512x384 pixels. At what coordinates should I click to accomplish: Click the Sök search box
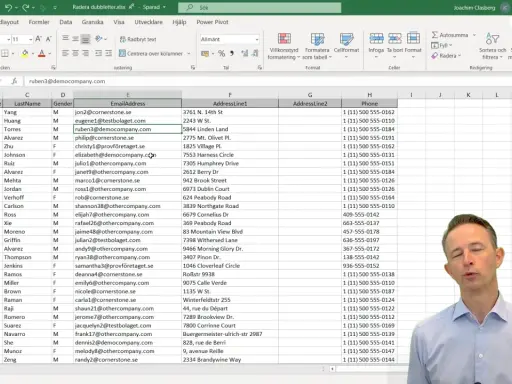259,7
